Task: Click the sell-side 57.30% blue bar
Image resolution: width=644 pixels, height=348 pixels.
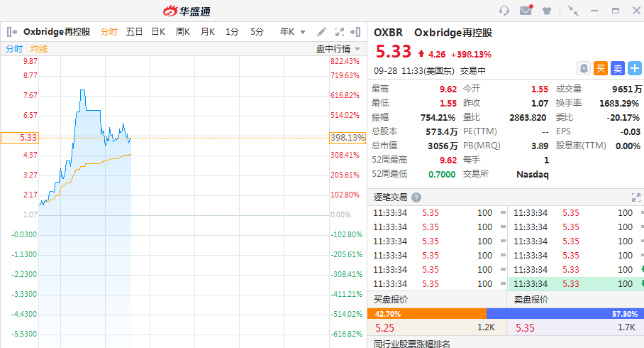Action: pyautogui.click(x=565, y=314)
